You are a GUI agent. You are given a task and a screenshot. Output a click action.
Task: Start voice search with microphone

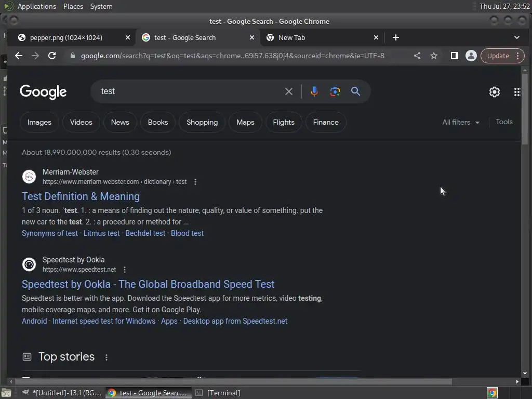tap(314, 91)
